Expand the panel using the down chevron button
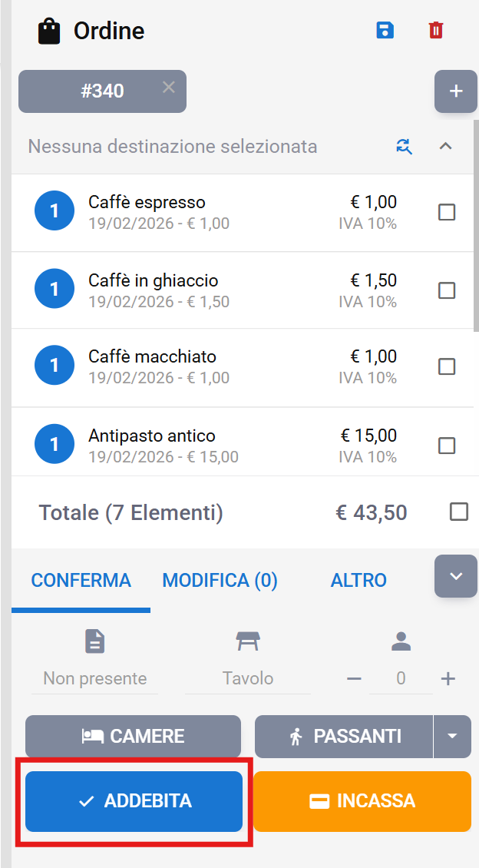Image resolution: width=479 pixels, height=868 pixels. pyautogui.click(x=456, y=576)
